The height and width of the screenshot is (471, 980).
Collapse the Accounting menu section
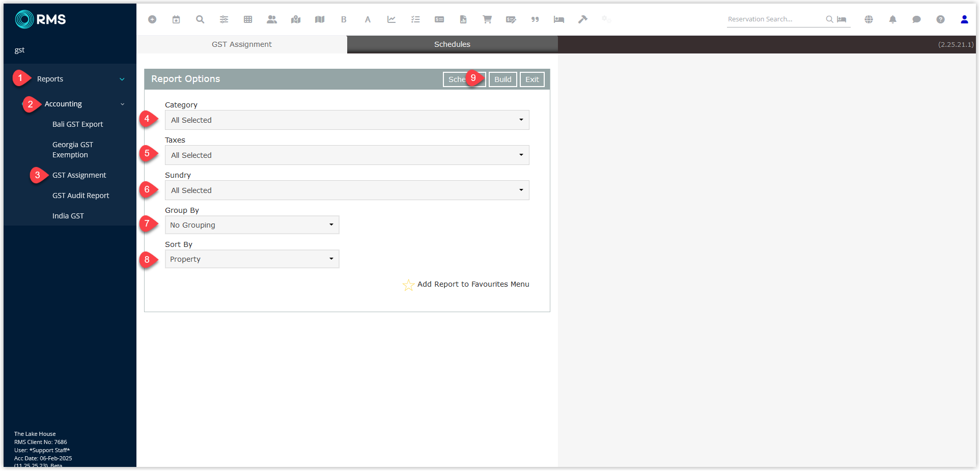point(122,104)
